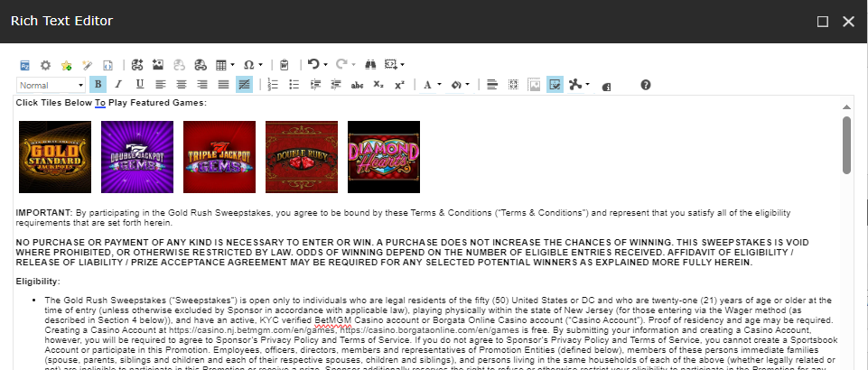Click the select-region code tool icon
The width and height of the screenshot is (868, 370).
[x=391, y=65]
